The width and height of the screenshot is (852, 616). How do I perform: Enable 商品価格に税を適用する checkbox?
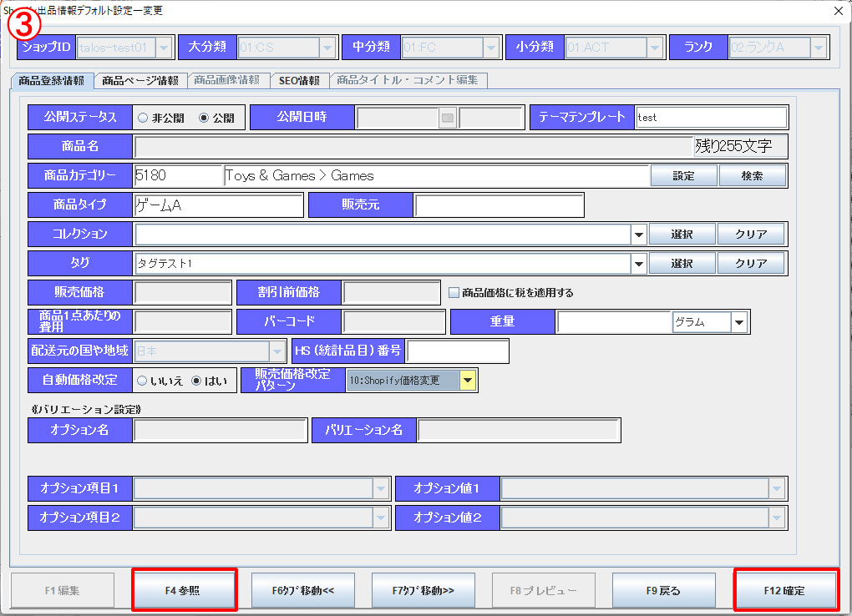tap(454, 293)
